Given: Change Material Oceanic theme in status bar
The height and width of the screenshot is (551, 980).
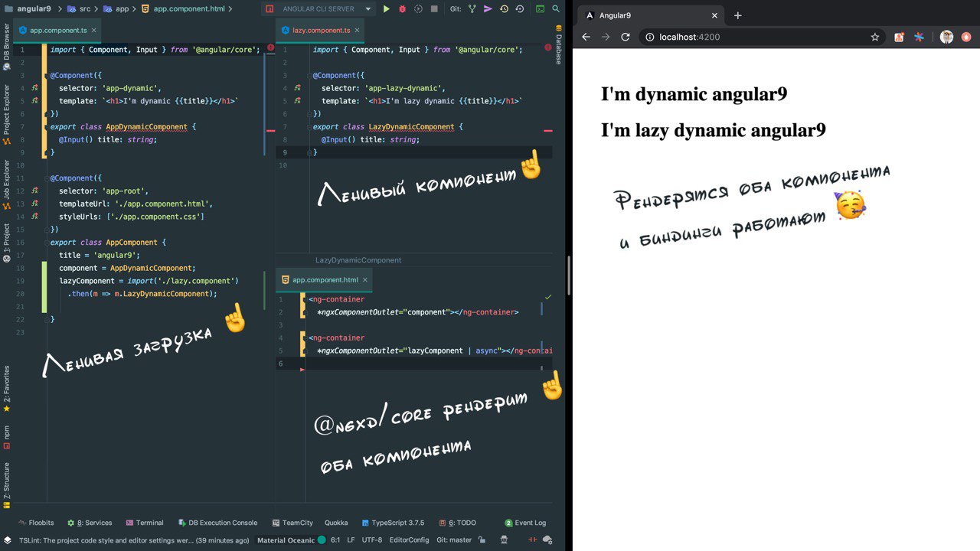Looking at the screenshot, I should (291, 540).
